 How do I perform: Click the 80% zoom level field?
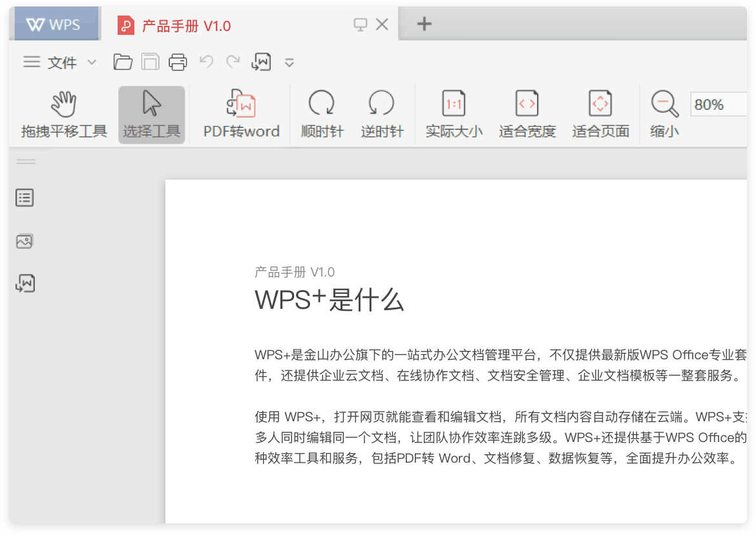pos(717,105)
